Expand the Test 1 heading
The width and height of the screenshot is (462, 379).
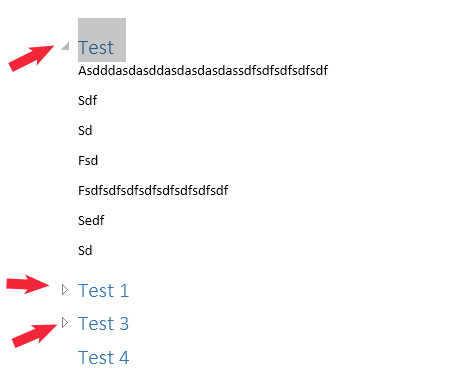pyautogui.click(x=65, y=290)
